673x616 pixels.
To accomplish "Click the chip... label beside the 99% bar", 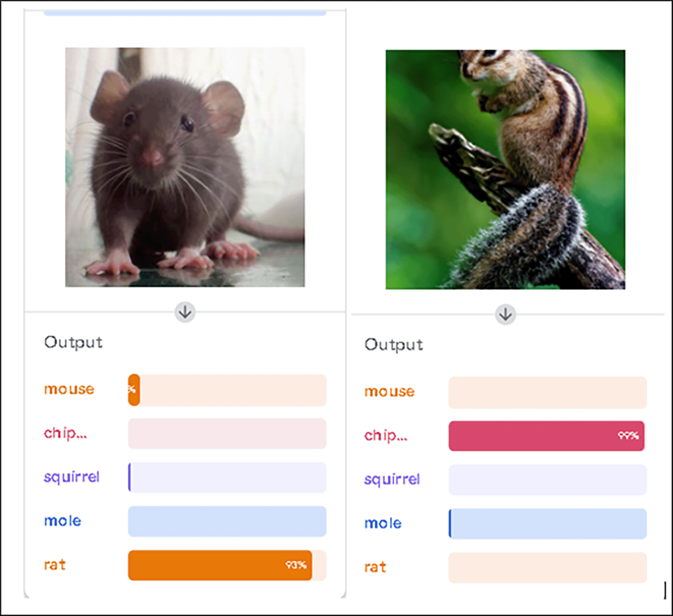I will click(x=385, y=436).
